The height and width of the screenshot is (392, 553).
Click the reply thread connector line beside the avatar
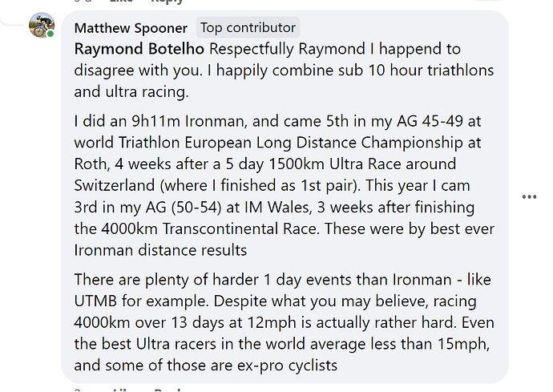pyautogui.click(x=10, y=21)
